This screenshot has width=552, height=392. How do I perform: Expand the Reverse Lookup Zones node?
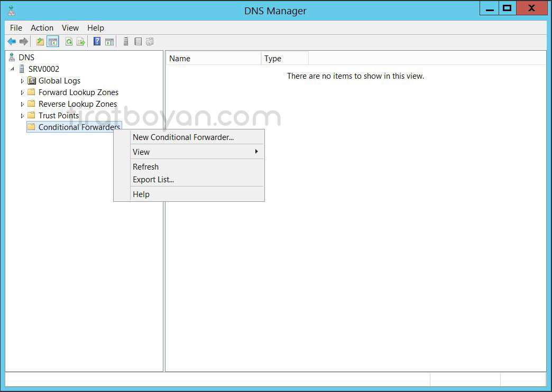click(x=22, y=104)
